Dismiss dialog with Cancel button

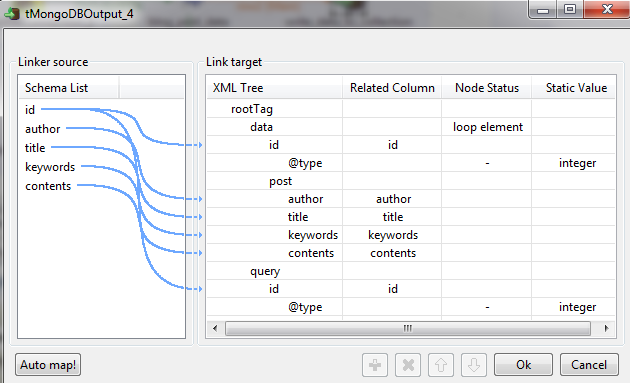coord(589,365)
